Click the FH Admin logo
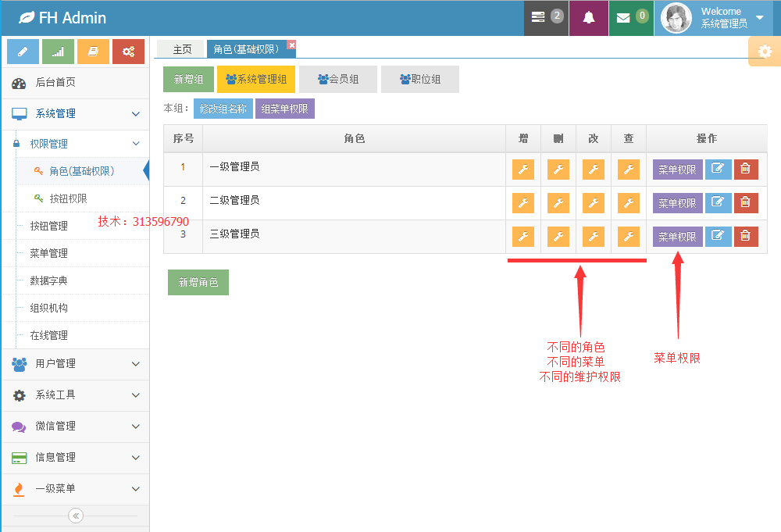Image resolution: width=781 pixels, height=532 pixels. click(62, 18)
